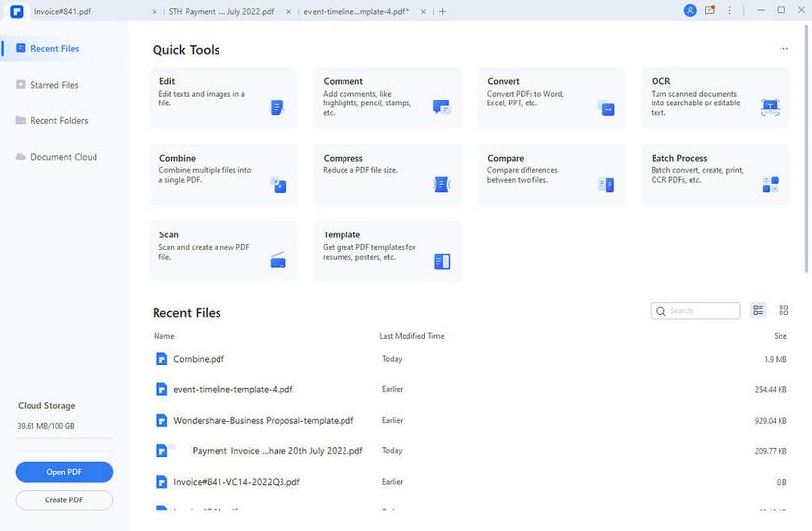Click the Wondershare-Business Proposal file icon
Screen dimensions: 812x531
pos(162,420)
